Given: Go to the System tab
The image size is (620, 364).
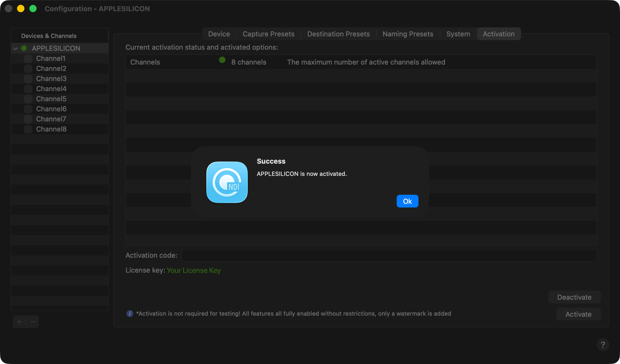Looking at the screenshot, I should tap(458, 34).
